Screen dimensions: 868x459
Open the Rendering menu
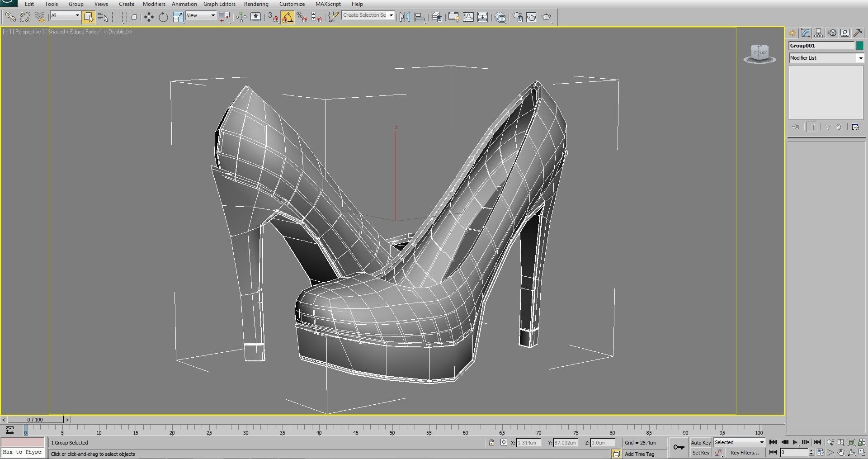pyautogui.click(x=256, y=4)
